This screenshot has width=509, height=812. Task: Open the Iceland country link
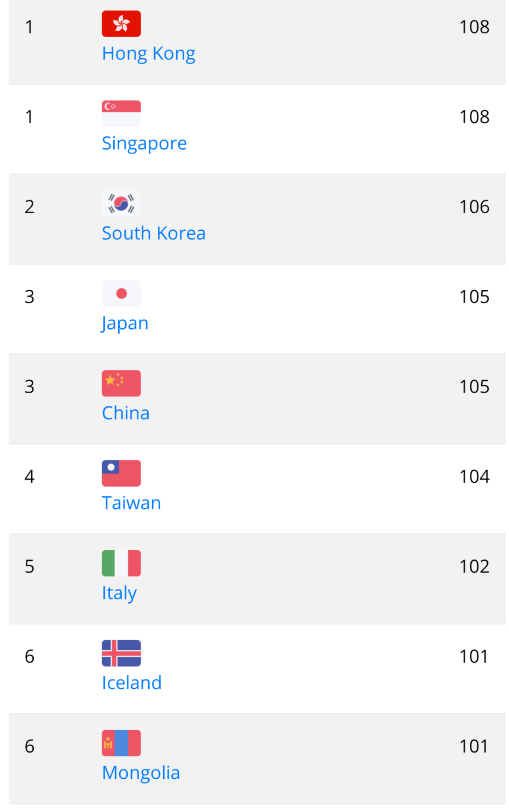coord(132,683)
